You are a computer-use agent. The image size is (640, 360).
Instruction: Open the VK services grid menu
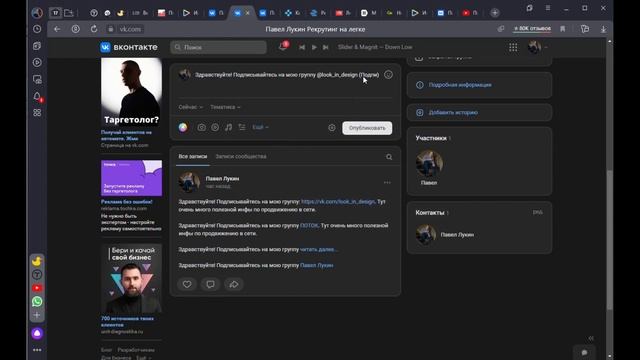513,47
